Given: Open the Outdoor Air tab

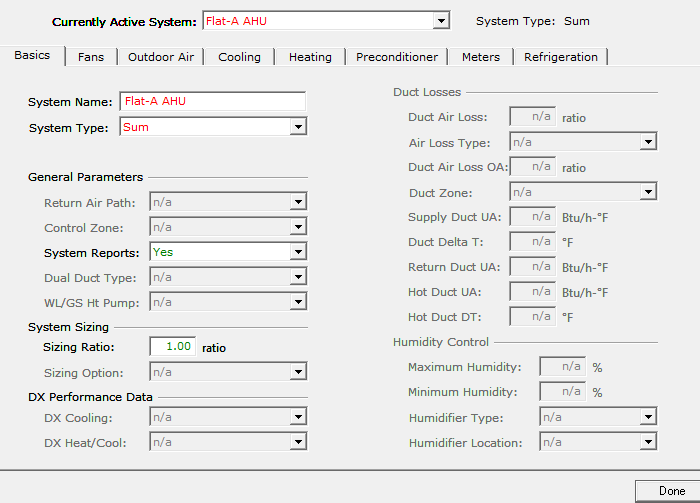Looking at the screenshot, I should [160, 57].
